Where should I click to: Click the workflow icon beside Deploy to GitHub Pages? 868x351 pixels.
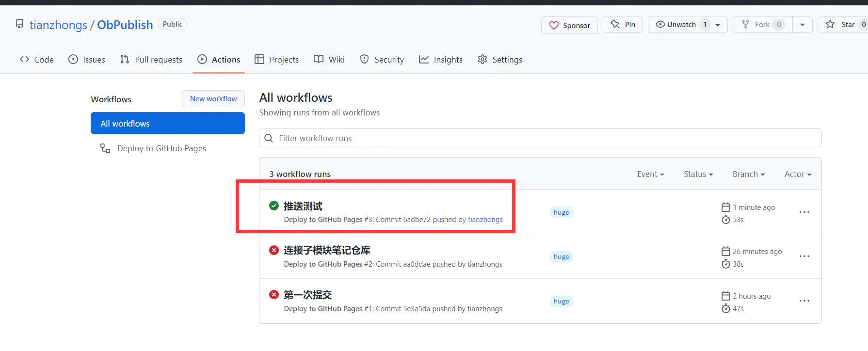[105, 148]
